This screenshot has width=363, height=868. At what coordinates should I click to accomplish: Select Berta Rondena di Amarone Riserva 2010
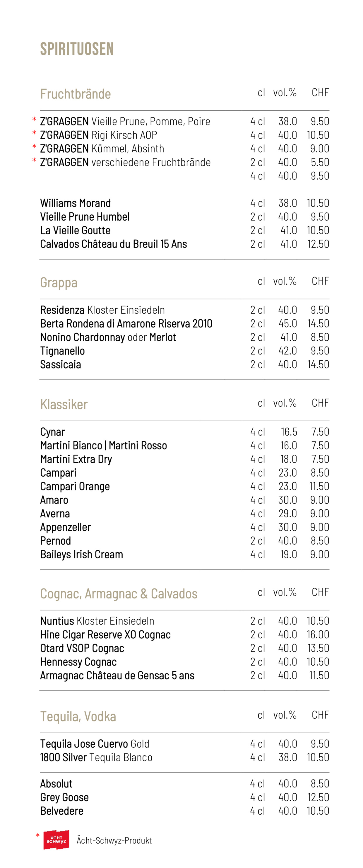coord(126,323)
